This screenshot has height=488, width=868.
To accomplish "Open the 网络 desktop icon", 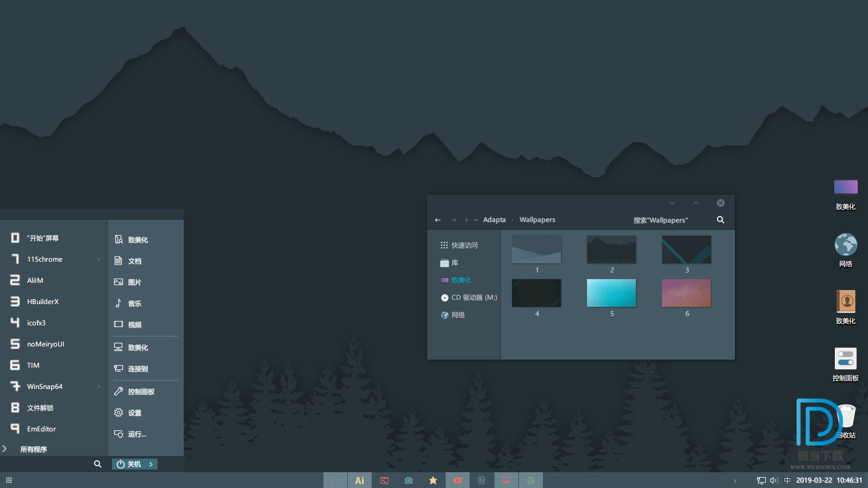I will 846,250.
